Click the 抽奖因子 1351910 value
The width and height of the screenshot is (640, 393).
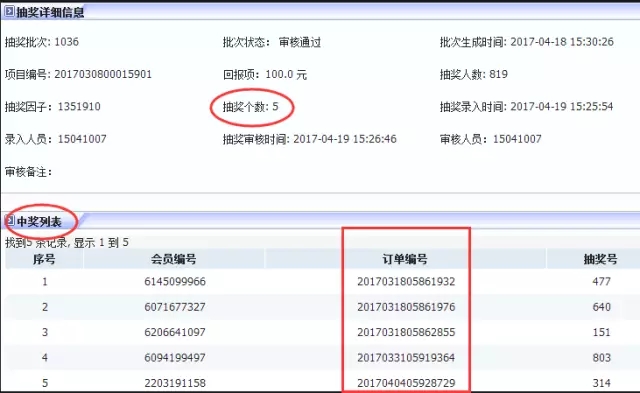pos(79,107)
